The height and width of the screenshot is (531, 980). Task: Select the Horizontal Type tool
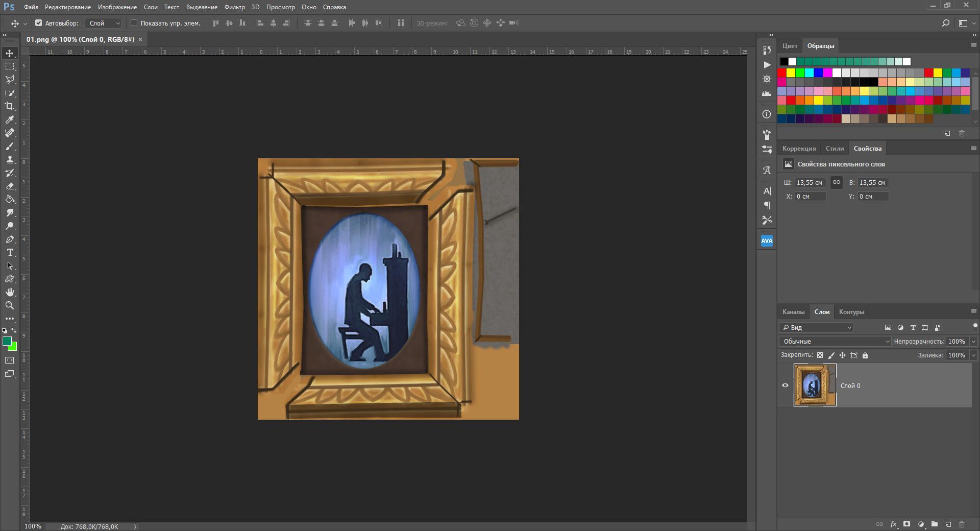click(x=10, y=253)
